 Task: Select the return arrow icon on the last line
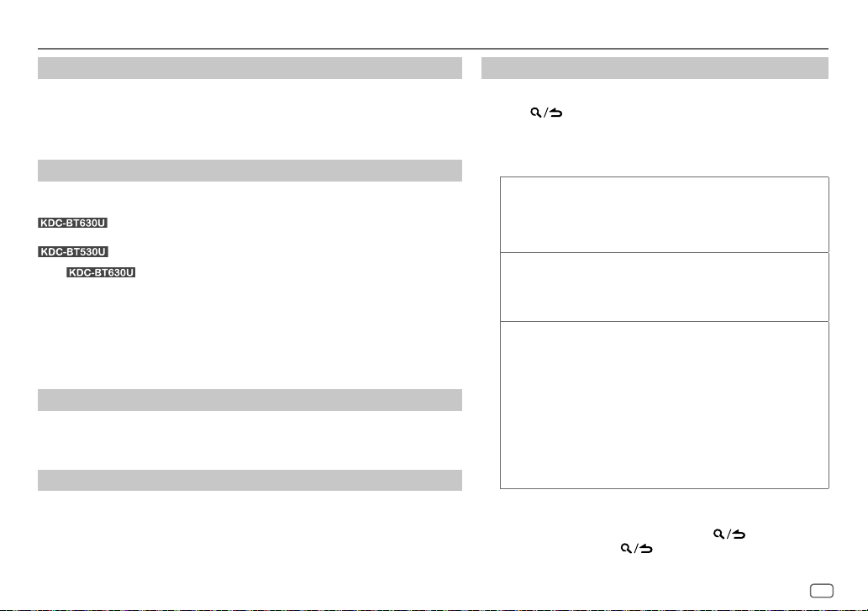click(x=646, y=549)
